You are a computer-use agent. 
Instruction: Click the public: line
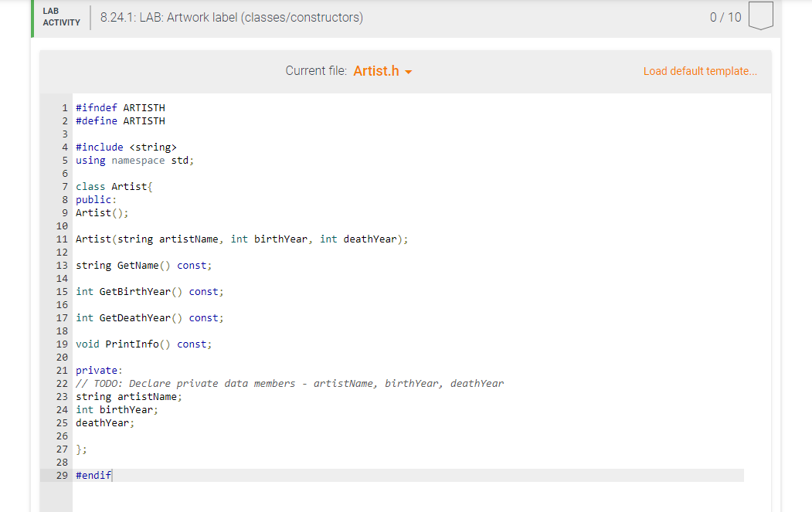point(96,200)
